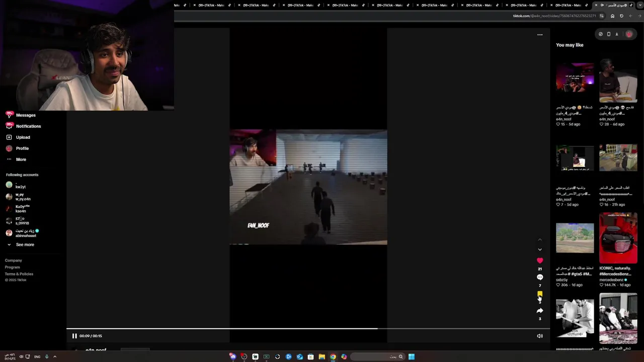
Task: Click the circular icon left of phone
Action: coord(600,34)
